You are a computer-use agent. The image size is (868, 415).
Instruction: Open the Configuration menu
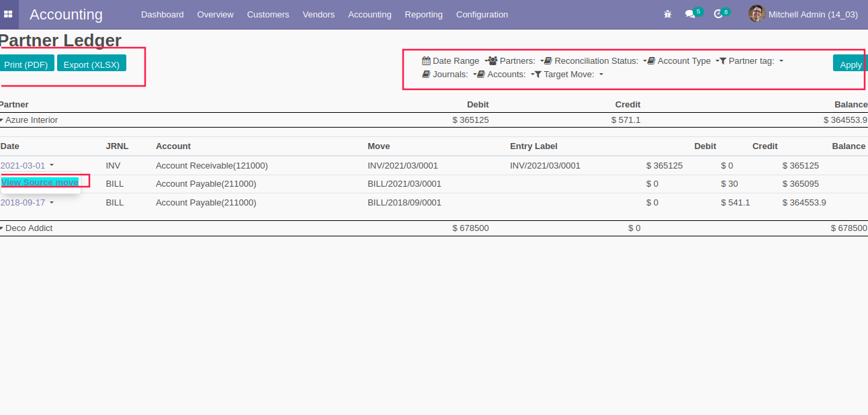[x=482, y=14]
